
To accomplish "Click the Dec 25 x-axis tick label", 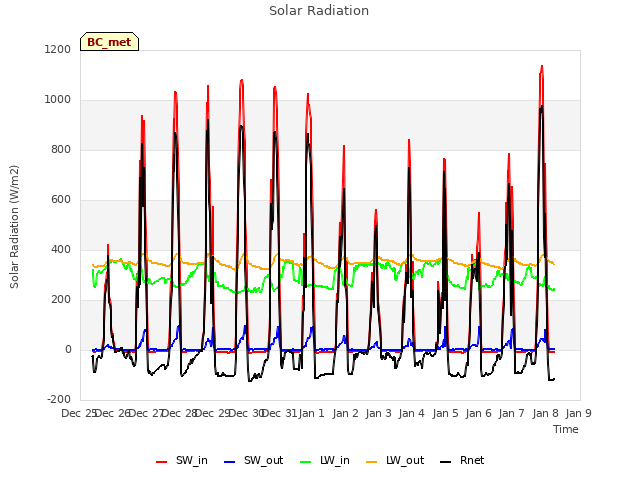I will pyautogui.click(x=78, y=413).
